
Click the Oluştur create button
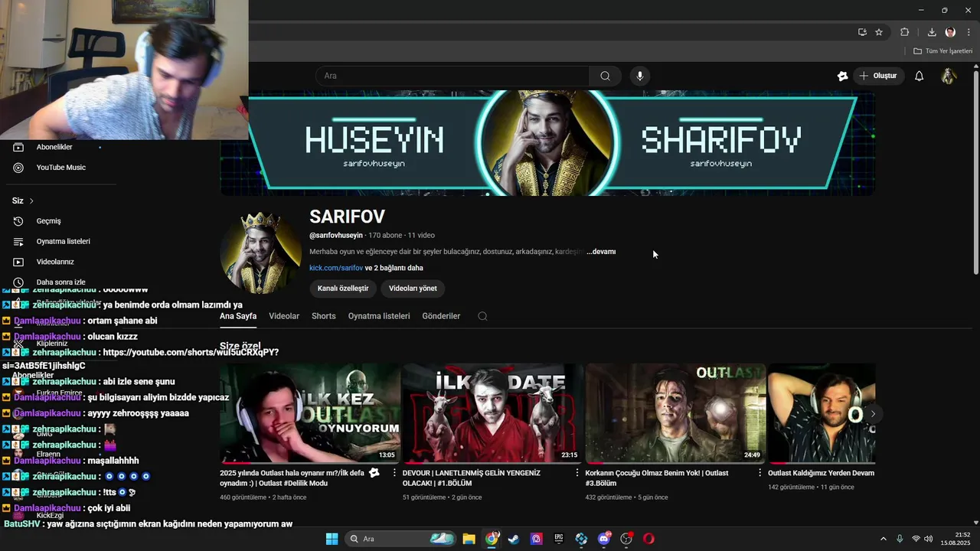click(x=878, y=76)
